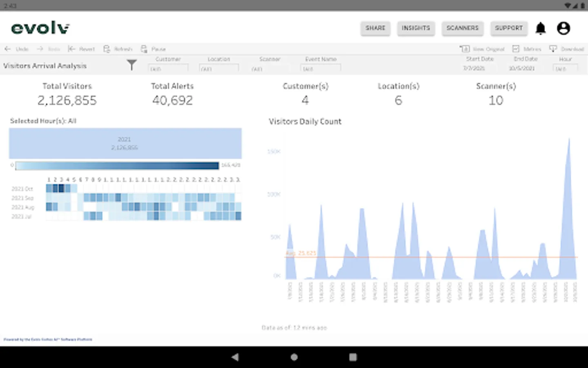Expand the Location filter dropdown
This screenshot has width=588, height=368.
[219, 68]
